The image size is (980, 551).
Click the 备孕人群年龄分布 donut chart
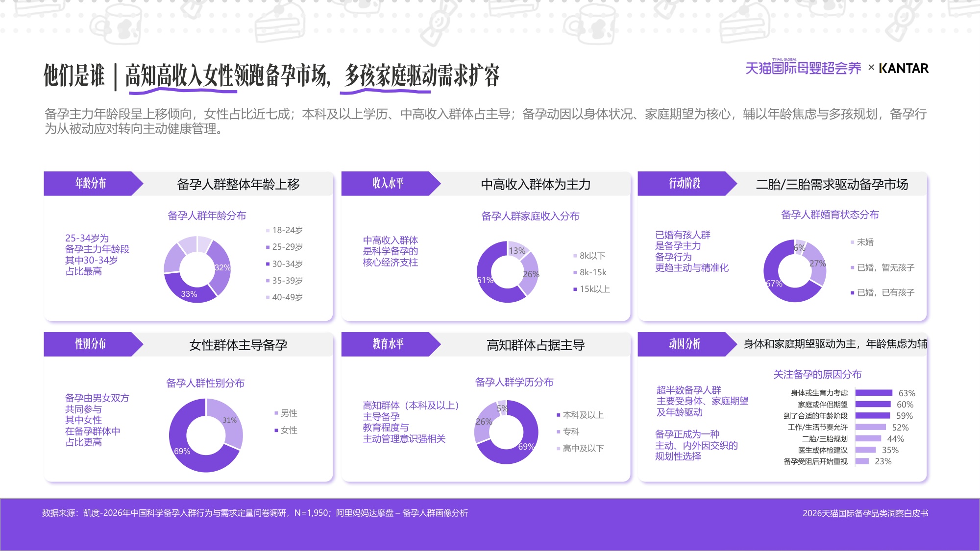point(197,269)
